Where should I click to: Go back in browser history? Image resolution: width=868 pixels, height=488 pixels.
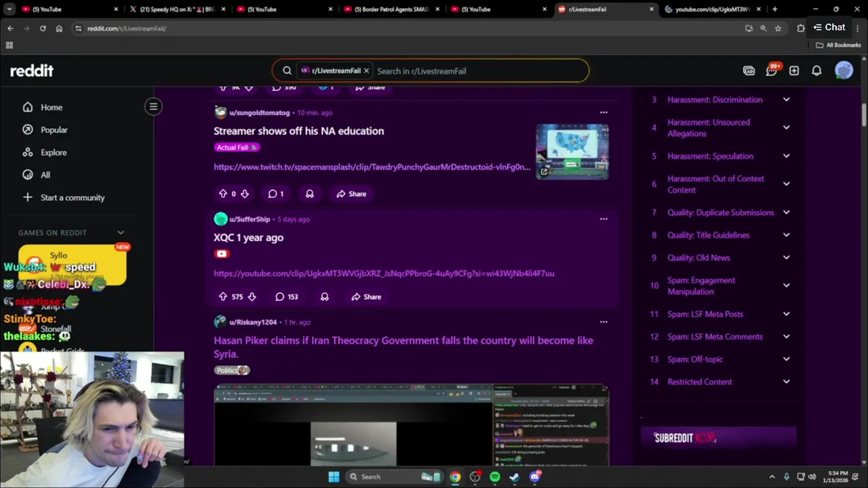[x=10, y=28]
